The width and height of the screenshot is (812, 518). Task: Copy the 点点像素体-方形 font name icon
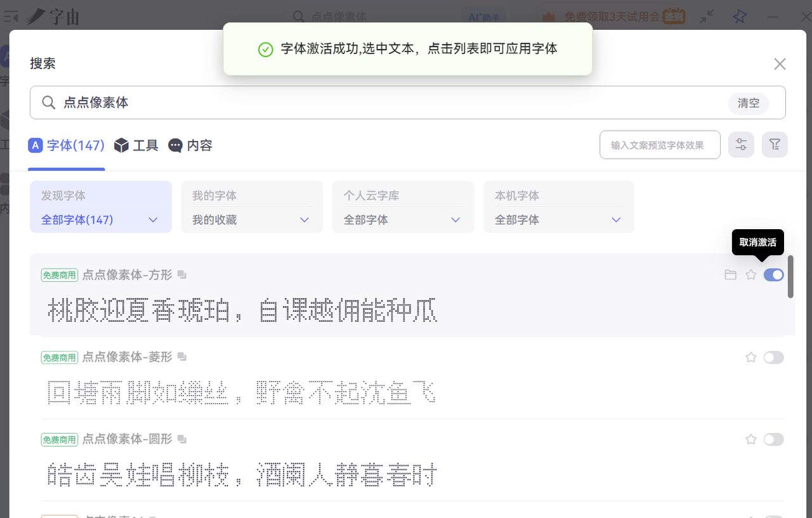click(x=182, y=275)
